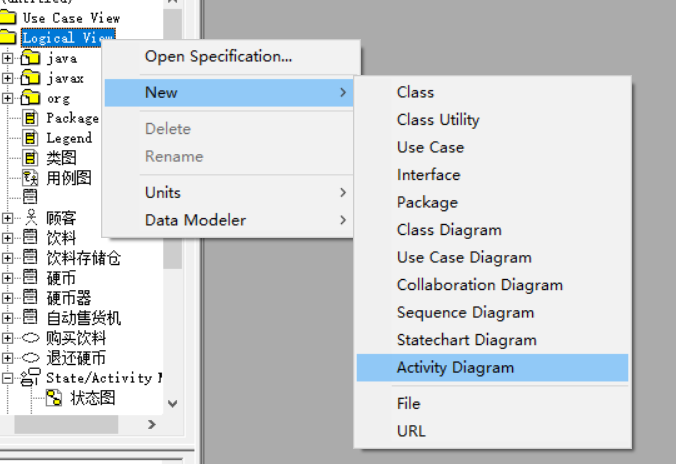Select the 硬币器 tree item
Viewport: 676px width, 464px height.
68,298
